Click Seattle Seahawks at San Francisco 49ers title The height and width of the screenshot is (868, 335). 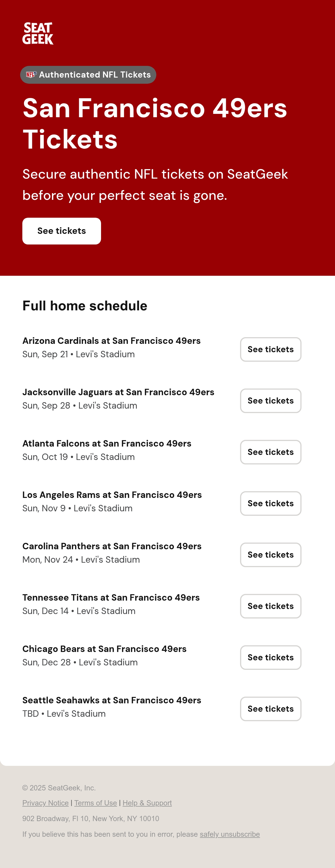pyautogui.click(x=112, y=700)
